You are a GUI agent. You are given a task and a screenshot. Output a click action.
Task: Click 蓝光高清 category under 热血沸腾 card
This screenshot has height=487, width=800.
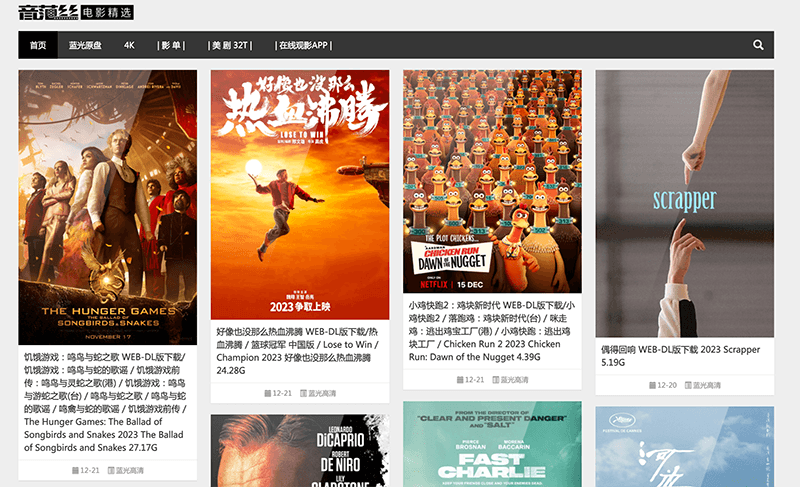click(x=318, y=393)
